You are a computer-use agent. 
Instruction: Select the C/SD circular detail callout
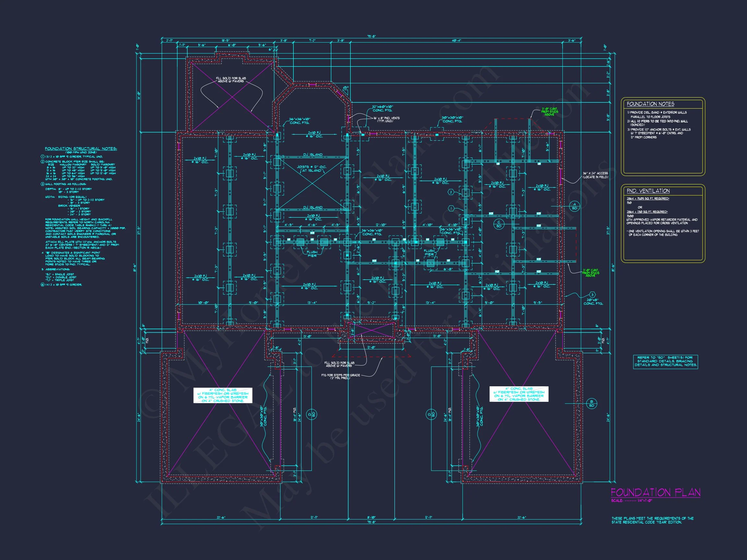pyautogui.click(x=499, y=224)
